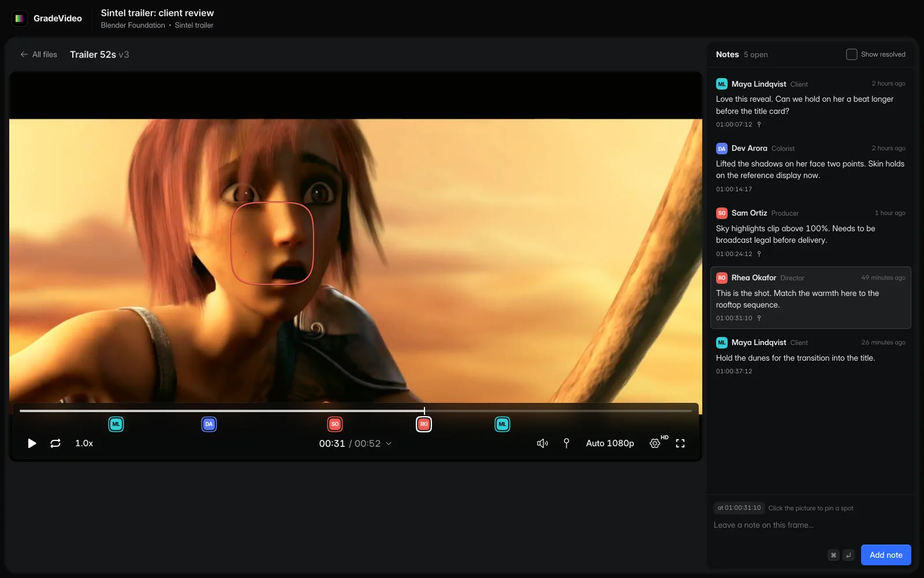Screen dimensions: 924x578
Task: Click the RO avatar on Rhea Okafor's note
Action: click(722, 278)
